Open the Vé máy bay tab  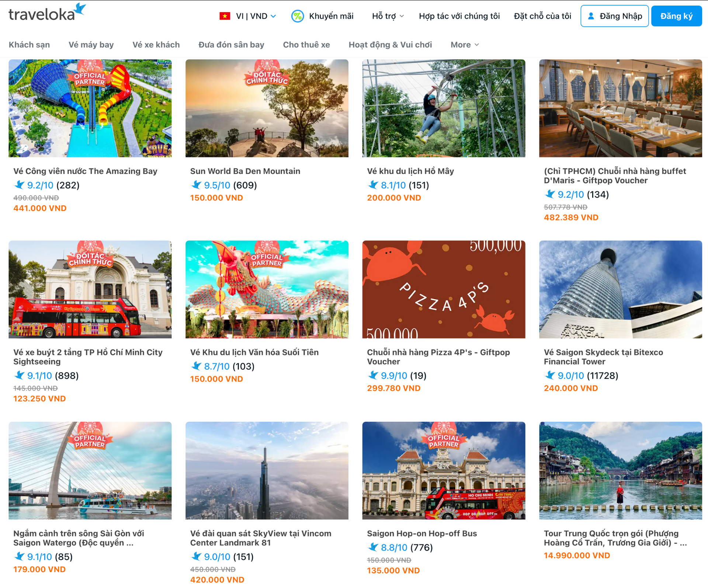tap(91, 45)
